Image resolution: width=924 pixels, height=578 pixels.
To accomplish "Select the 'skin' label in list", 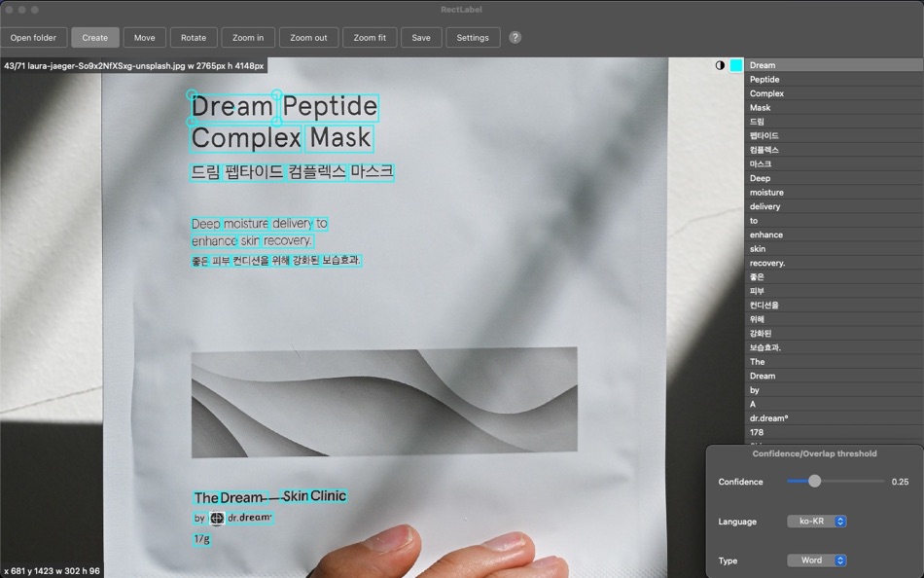I will click(834, 249).
